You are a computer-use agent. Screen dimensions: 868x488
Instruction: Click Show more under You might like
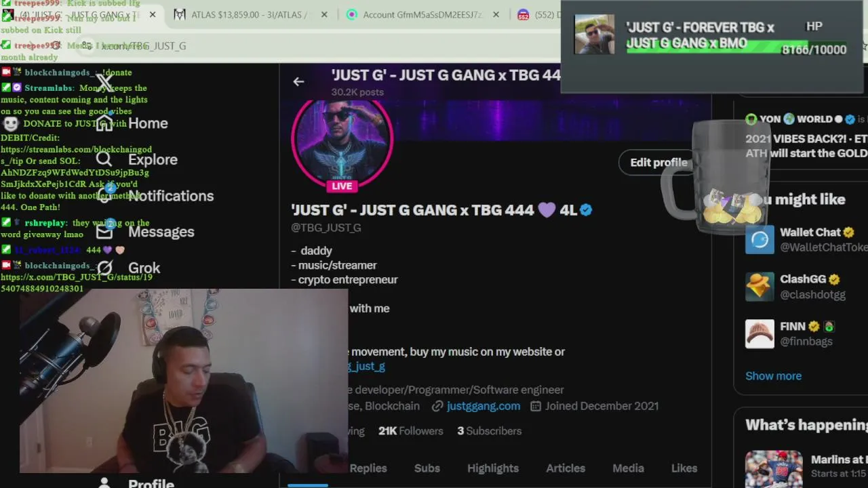773,376
